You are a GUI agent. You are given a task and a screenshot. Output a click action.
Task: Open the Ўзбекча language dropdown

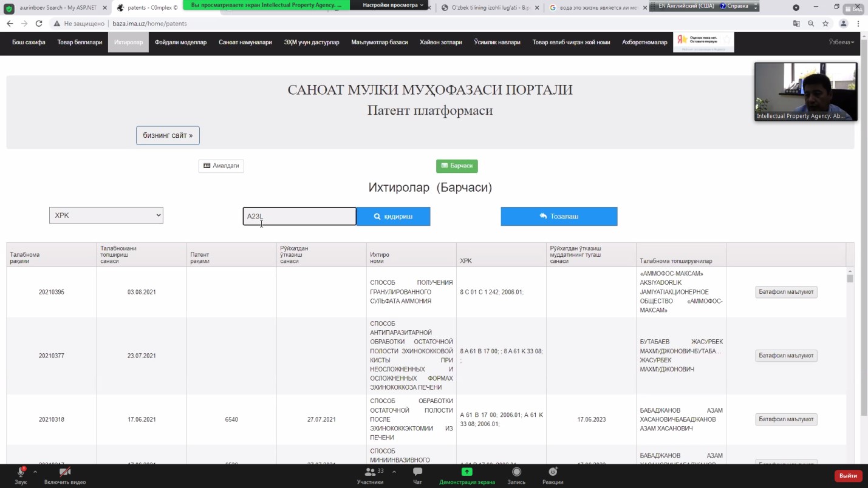841,42
